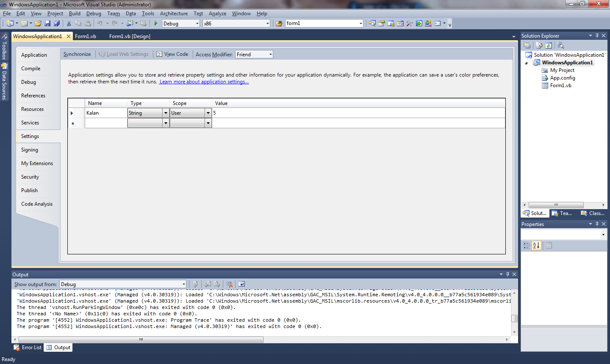The height and width of the screenshot is (364, 610).
Task: Open the File menu
Action: pos(7,14)
